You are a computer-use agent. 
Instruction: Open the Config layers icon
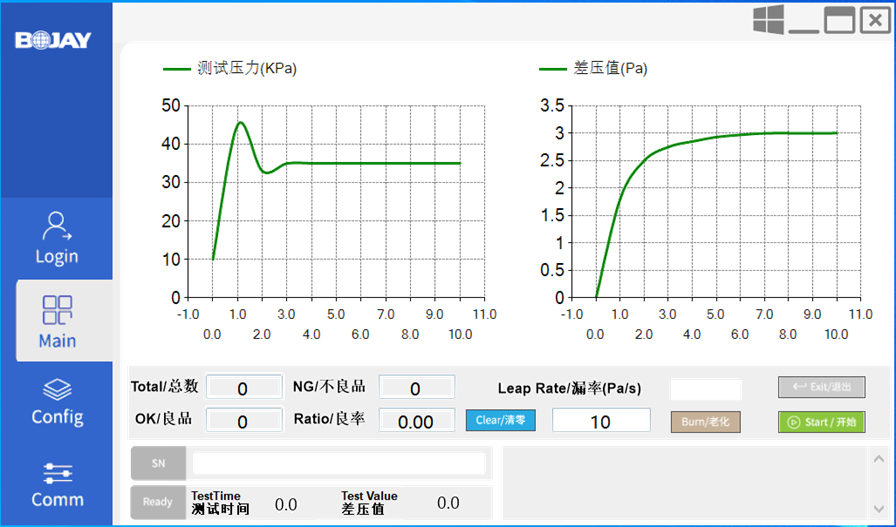57,390
